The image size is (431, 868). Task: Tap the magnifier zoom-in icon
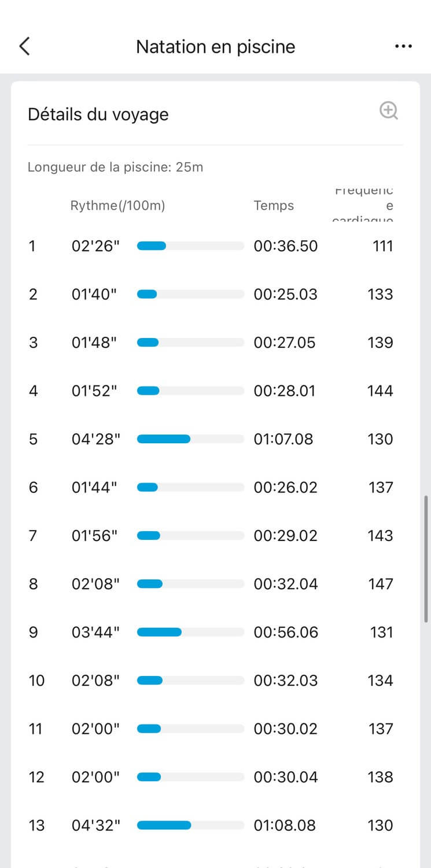pos(389,111)
